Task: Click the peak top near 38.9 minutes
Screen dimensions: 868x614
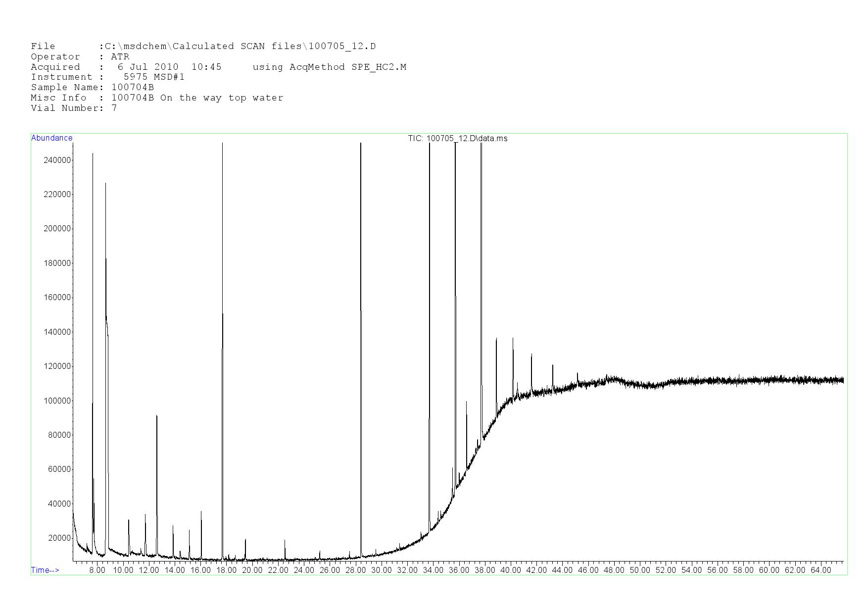Action: click(496, 339)
